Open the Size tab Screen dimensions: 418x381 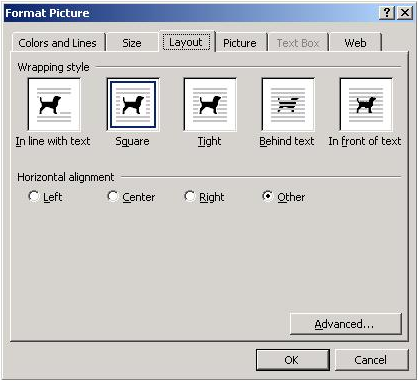(132, 43)
